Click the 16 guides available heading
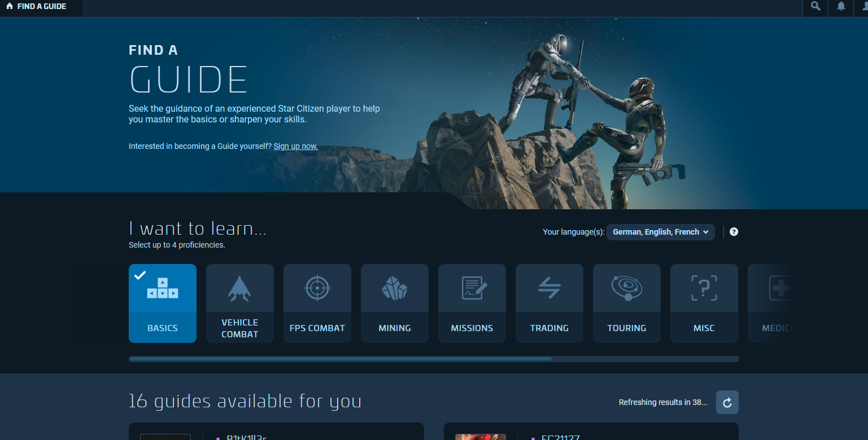This screenshot has height=440, width=868. coord(245,401)
